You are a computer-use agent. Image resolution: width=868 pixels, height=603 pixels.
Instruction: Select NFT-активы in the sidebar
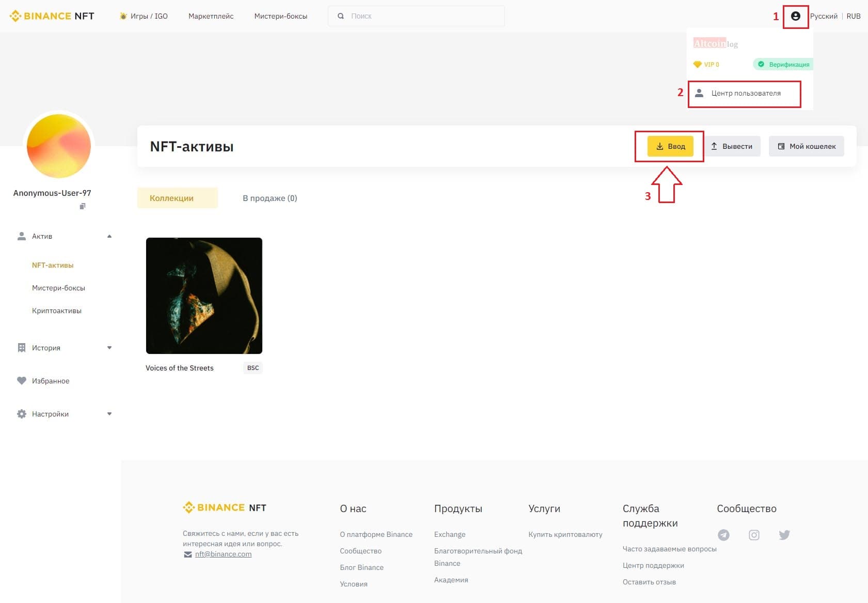(x=53, y=265)
